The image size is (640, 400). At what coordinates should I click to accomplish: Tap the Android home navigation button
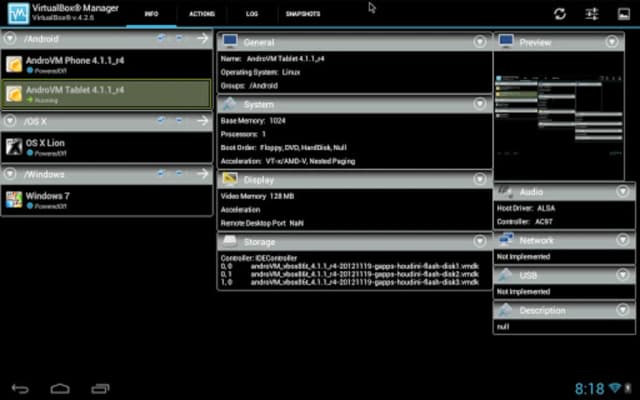(60, 389)
